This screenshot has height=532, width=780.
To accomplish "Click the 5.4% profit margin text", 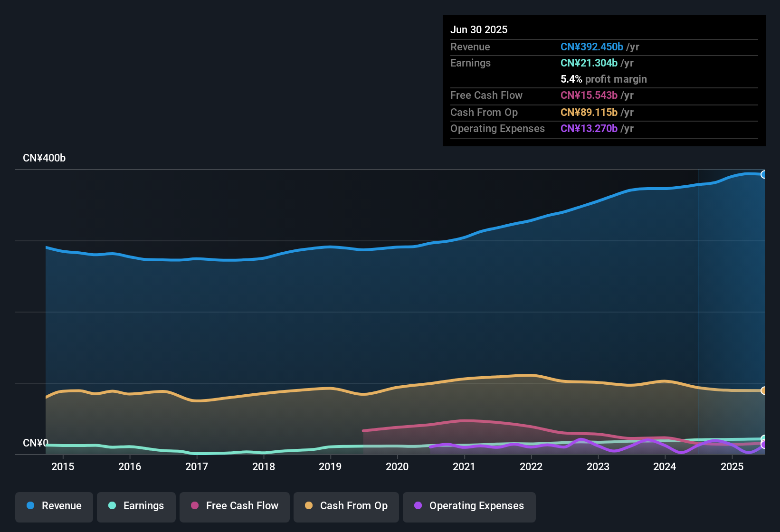I will [x=604, y=79].
